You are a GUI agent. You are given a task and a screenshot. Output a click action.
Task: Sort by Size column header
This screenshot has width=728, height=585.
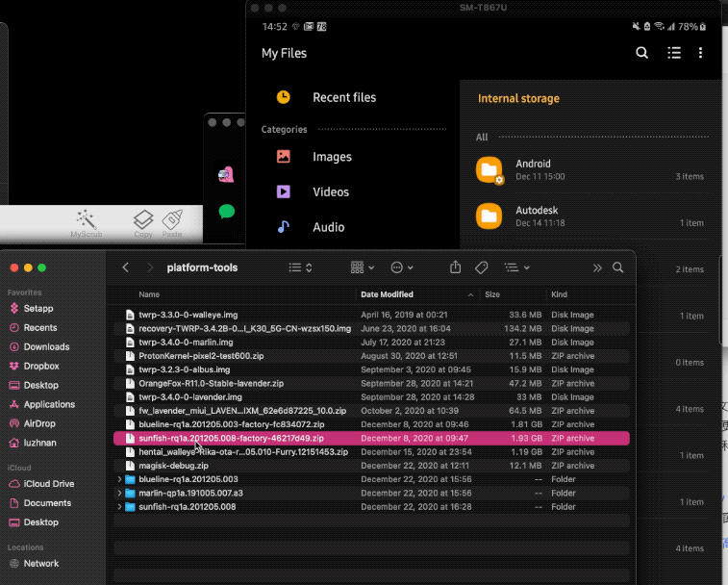pos(492,294)
